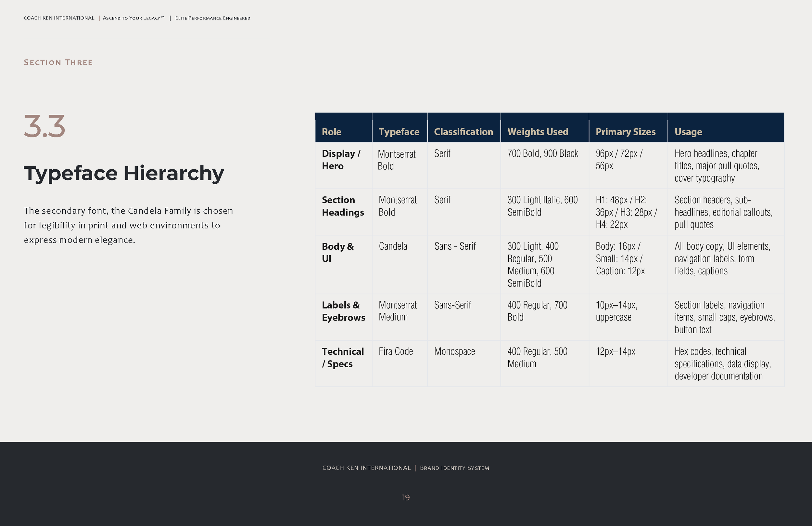Click the 'Typeface Hierarchy' heading

tap(124, 173)
